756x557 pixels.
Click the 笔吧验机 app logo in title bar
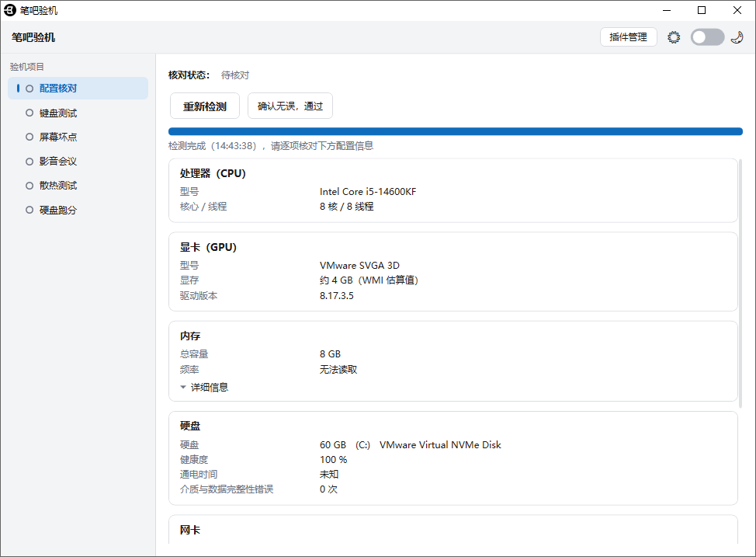pyautogui.click(x=9, y=10)
